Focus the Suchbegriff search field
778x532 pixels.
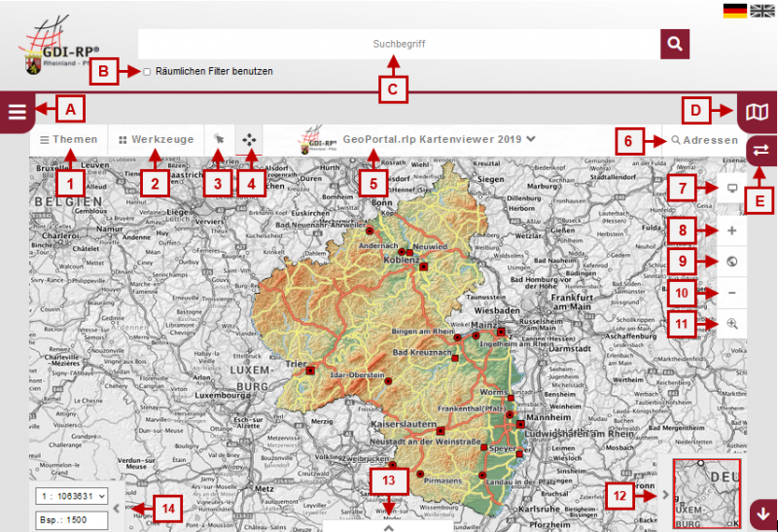point(399,44)
